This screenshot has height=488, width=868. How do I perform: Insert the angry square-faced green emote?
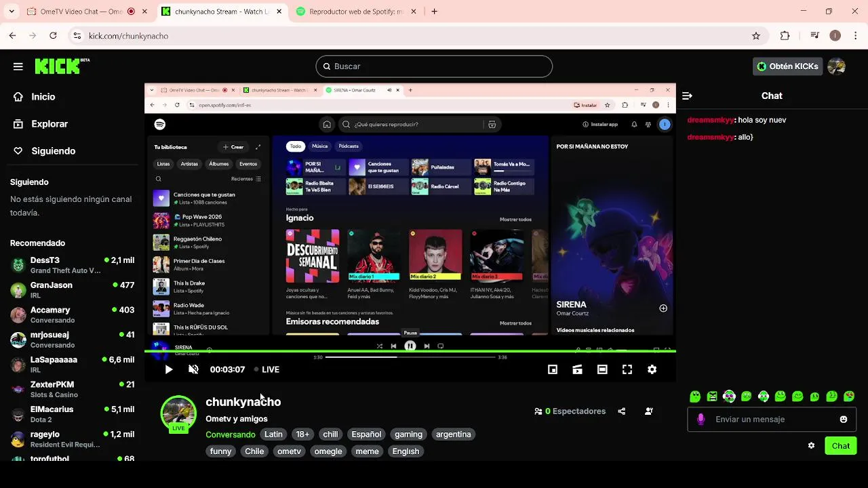coord(712,396)
